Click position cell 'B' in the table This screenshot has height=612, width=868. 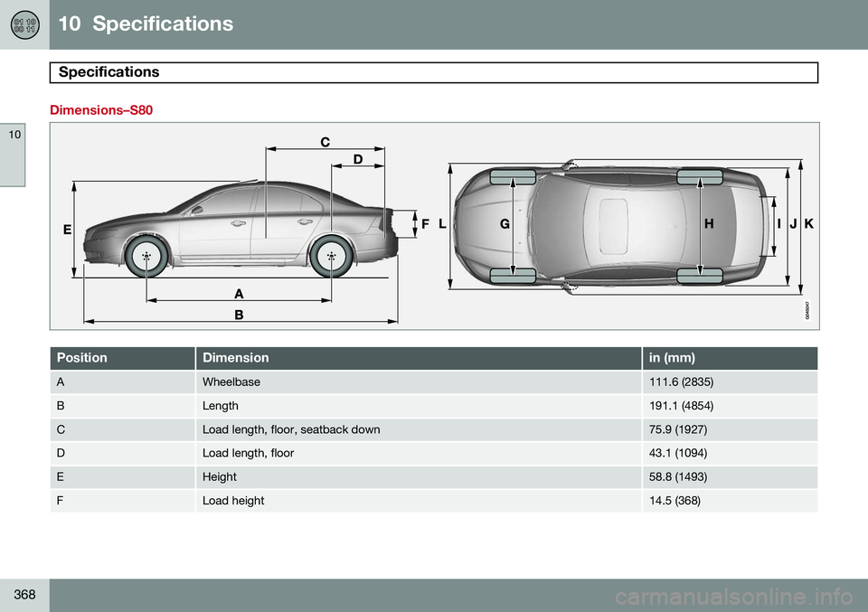point(122,406)
